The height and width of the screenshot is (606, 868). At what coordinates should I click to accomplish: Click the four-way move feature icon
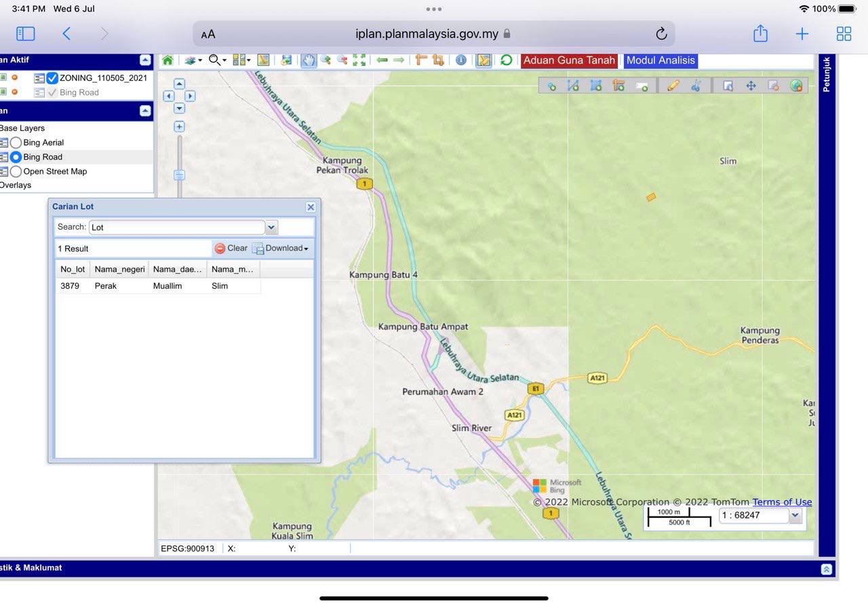click(x=751, y=85)
